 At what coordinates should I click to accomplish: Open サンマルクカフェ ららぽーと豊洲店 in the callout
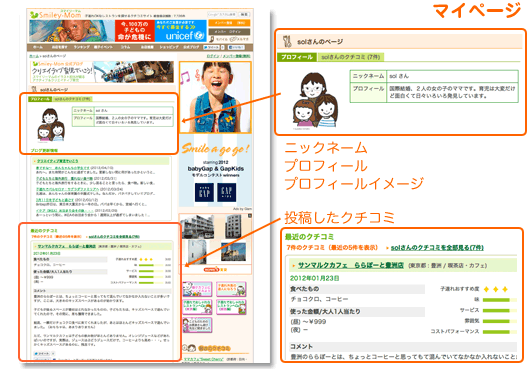coord(351,266)
